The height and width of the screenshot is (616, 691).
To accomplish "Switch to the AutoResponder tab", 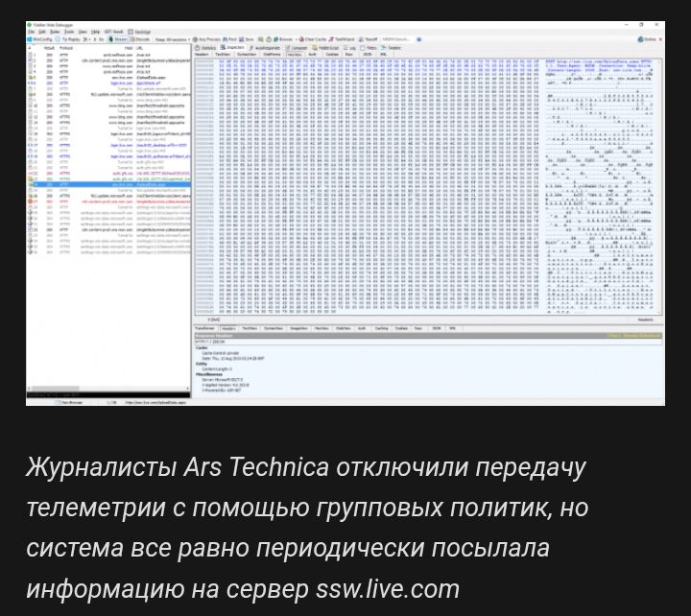I will (265, 48).
